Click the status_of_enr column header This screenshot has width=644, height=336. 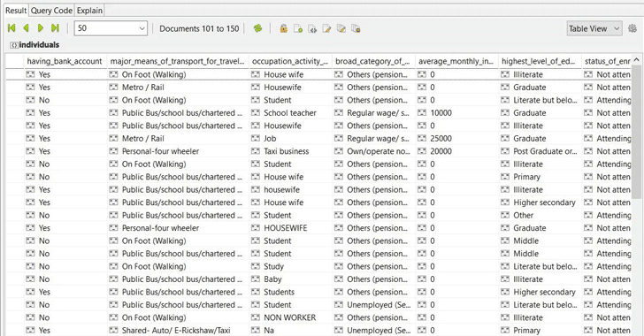point(607,61)
